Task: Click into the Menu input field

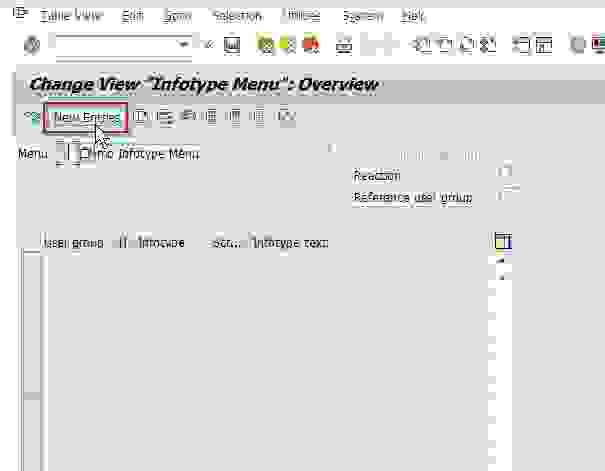Action: (63, 154)
